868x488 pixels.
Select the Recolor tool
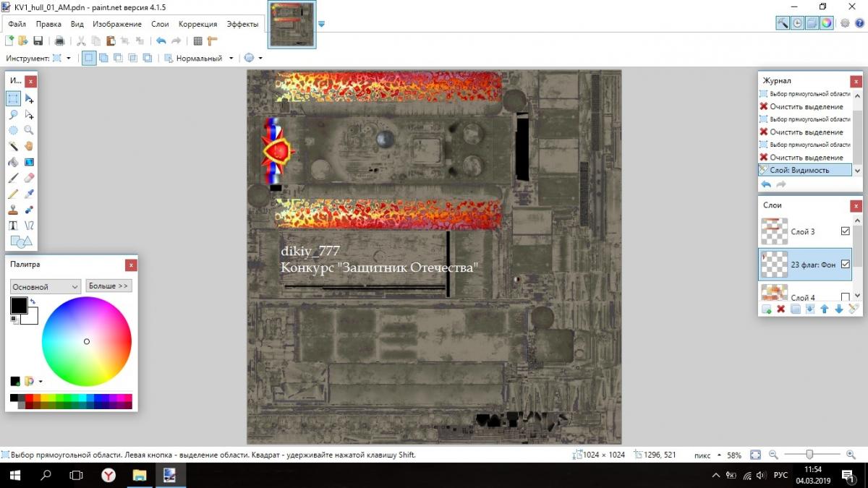(x=29, y=210)
